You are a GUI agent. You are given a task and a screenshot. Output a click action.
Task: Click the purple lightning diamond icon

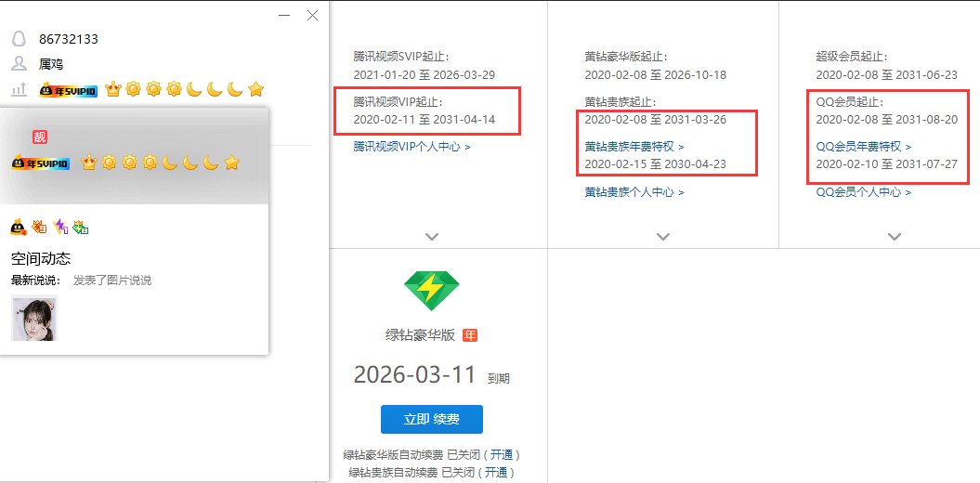pyautogui.click(x=60, y=227)
